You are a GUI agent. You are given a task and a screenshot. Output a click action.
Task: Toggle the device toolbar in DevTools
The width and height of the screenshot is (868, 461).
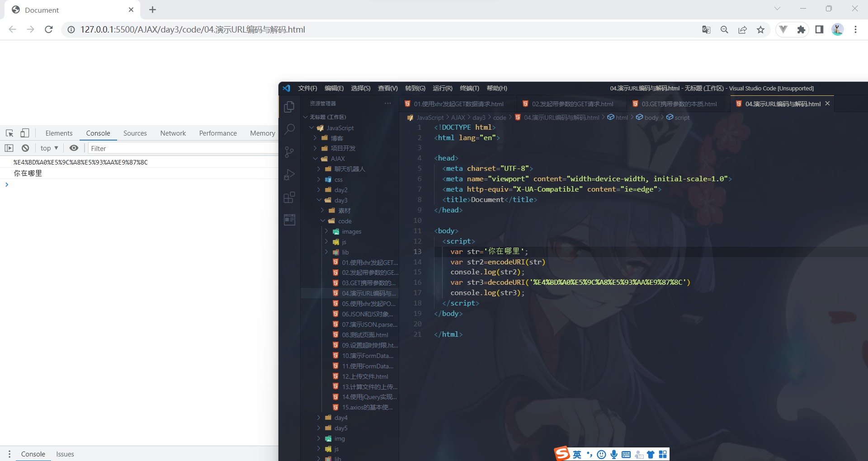click(25, 133)
